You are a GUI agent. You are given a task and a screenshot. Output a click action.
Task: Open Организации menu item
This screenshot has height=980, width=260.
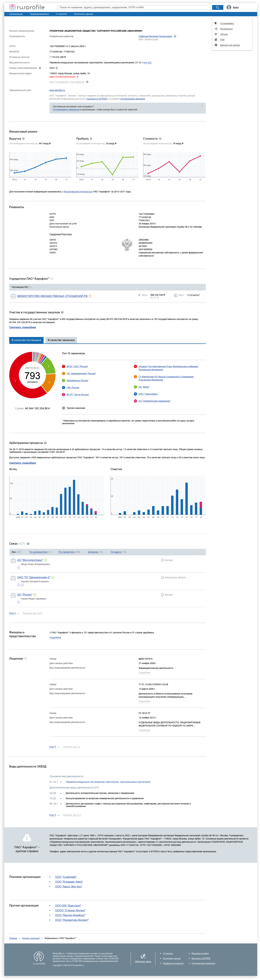[16, 14]
